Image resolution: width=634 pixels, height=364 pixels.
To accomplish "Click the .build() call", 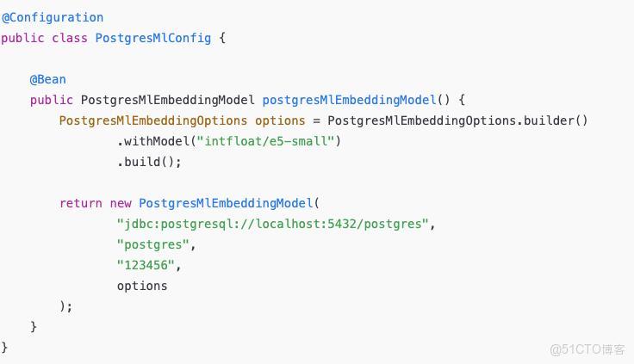I will pos(149,162).
